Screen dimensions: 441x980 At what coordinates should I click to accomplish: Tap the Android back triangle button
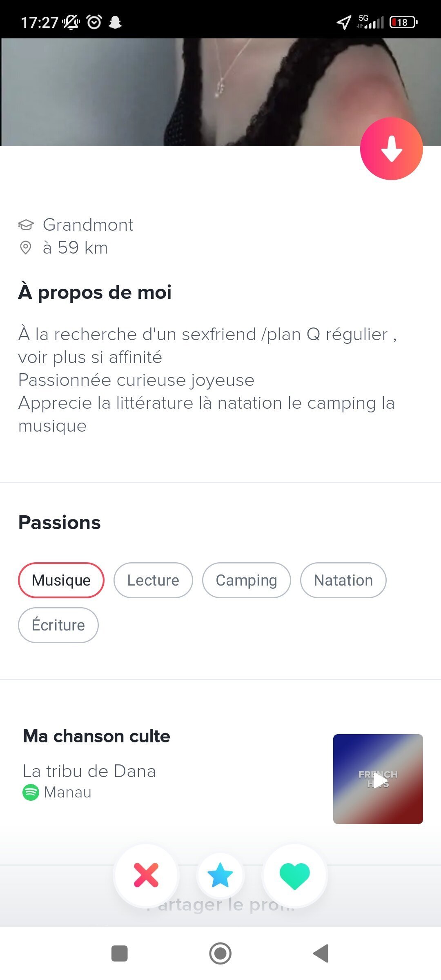pyautogui.click(x=321, y=953)
